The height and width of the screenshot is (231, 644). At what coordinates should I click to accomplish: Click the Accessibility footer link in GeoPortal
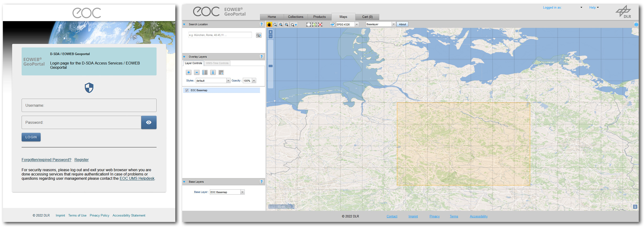(x=478, y=216)
